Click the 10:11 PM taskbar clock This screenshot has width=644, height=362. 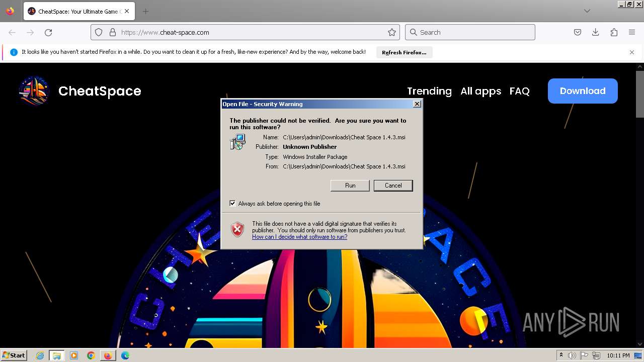[x=618, y=355]
